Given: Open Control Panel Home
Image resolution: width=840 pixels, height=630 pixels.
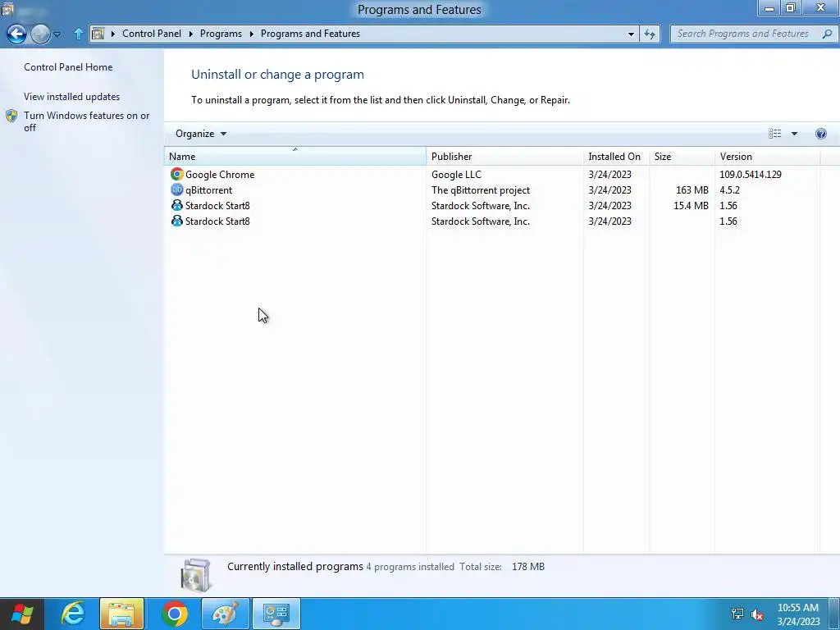Looking at the screenshot, I should [x=68, y=67].
